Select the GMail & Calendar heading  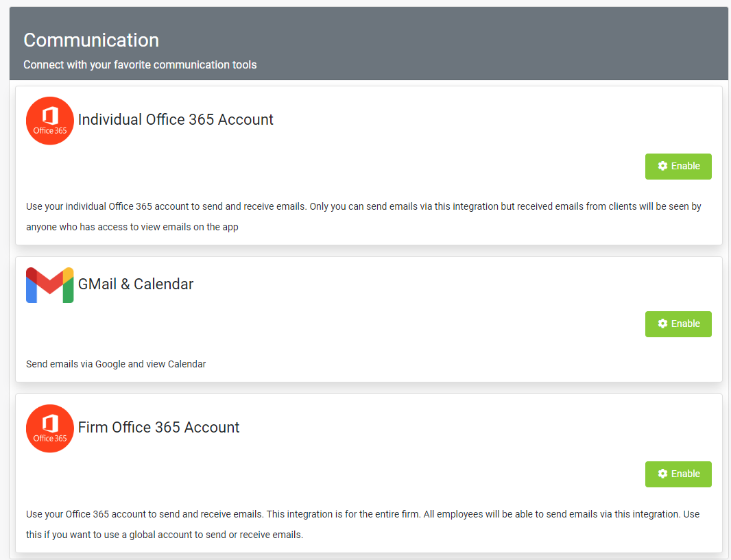click(136, 284)
